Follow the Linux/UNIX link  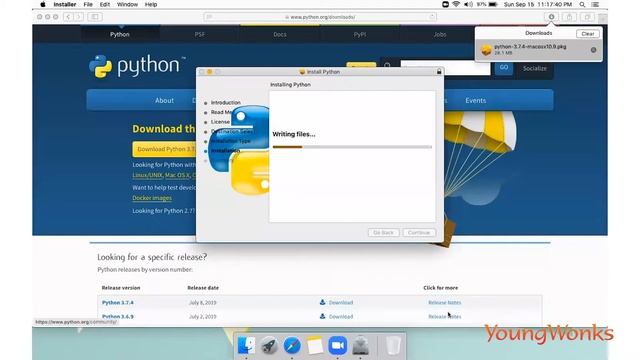coord(147,175)
